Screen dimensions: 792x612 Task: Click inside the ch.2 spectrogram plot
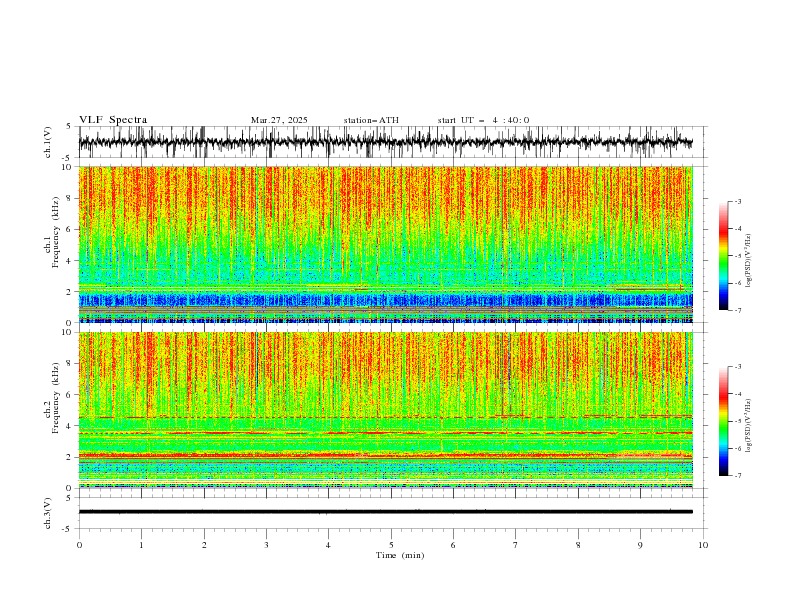pos(386,410)
